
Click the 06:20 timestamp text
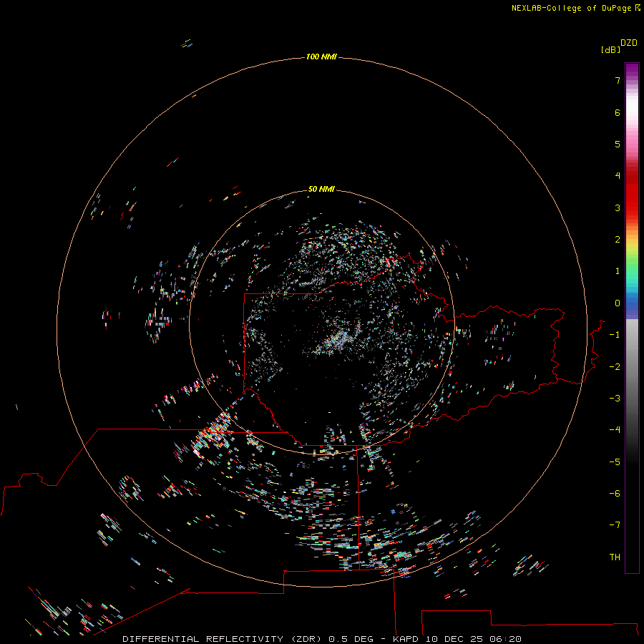(506, 639)
